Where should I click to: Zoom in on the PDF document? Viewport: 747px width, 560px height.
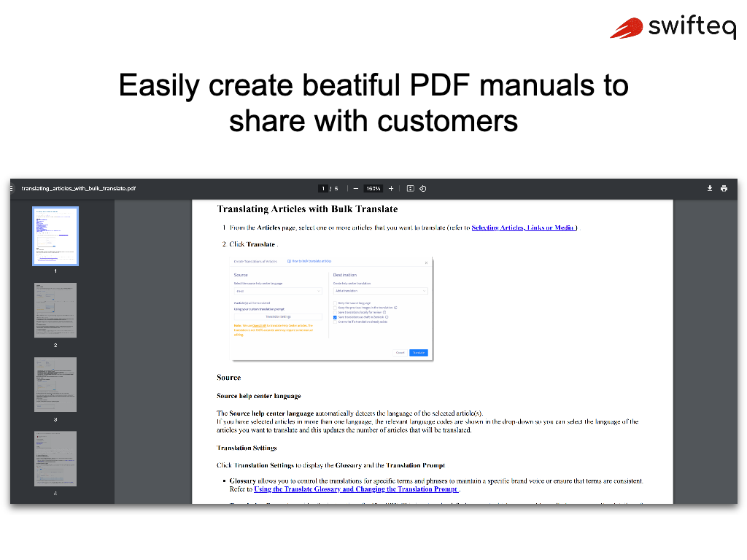pyautogui.click(x=391, y=188)
